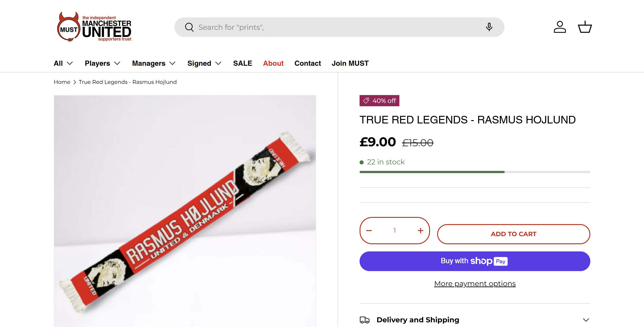Open the Managers dropdown menu
644x327 pixels.
point(154,63)
